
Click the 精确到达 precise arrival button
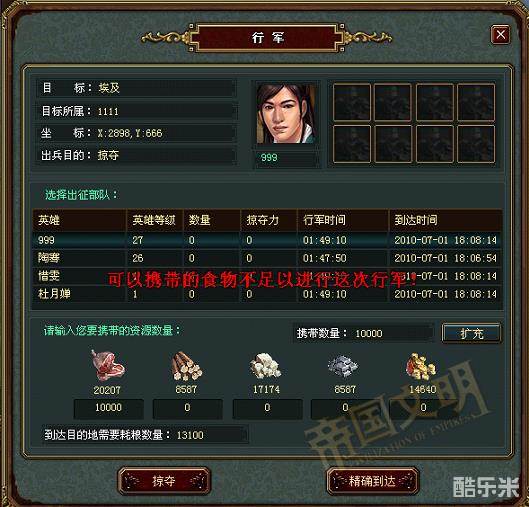[372, 481]
